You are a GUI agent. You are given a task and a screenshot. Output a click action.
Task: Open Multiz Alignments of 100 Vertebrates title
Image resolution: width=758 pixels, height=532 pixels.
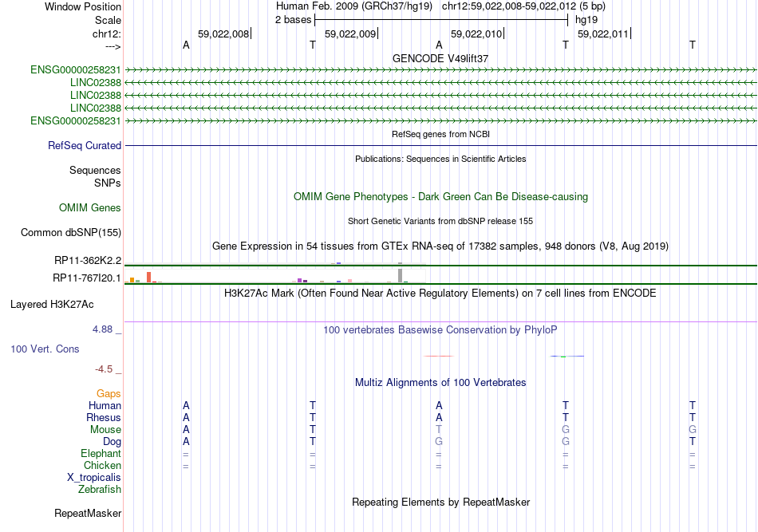tap(440, 382)
